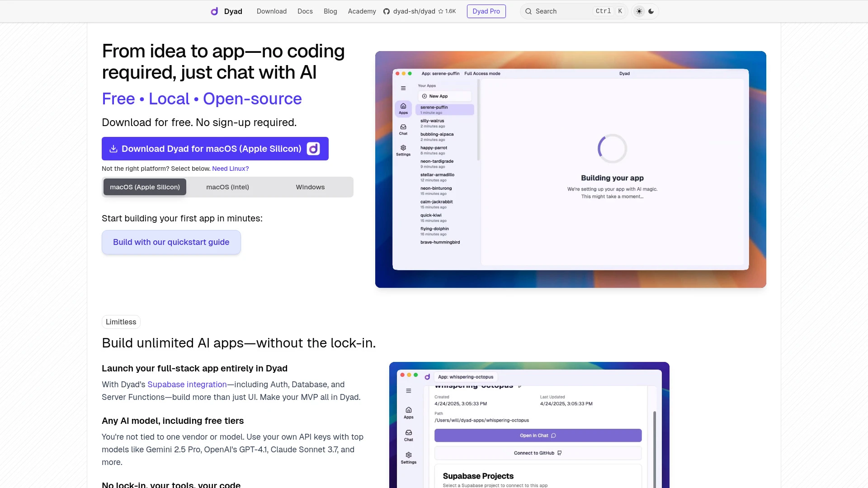Open the Docs page from the navbar
Image resolution: width=868 pixels, height=488 pixels.
tap(305, 11)
